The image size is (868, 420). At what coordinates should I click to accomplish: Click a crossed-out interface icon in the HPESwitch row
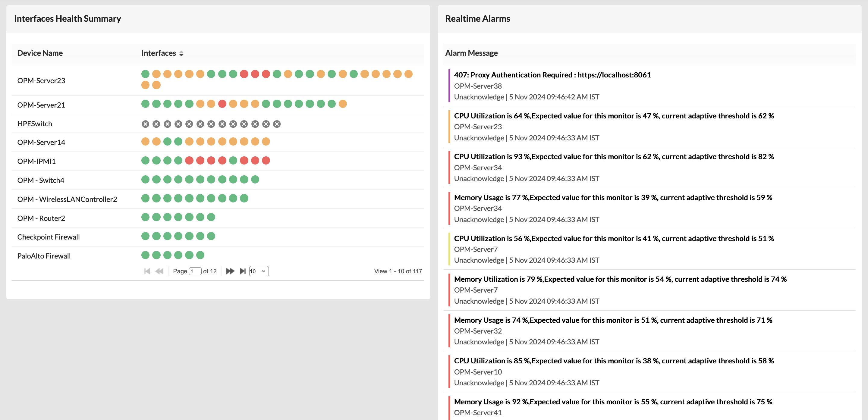click(145, 124)
